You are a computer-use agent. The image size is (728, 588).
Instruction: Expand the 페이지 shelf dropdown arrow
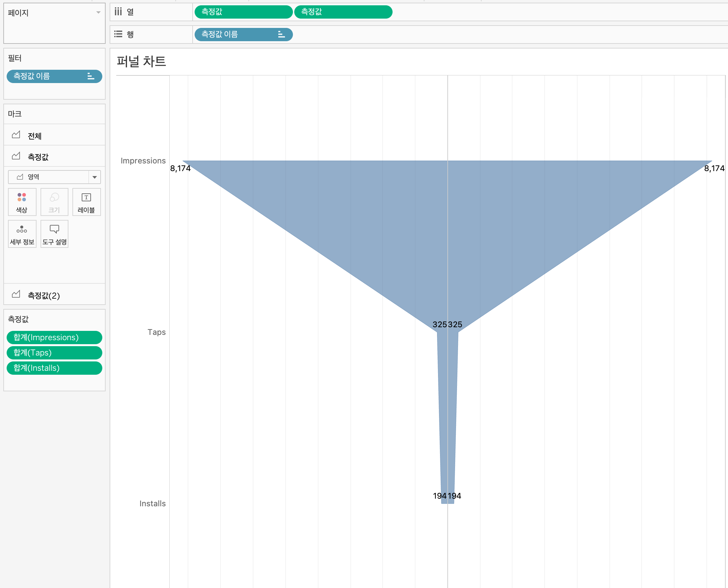[98, 13]
